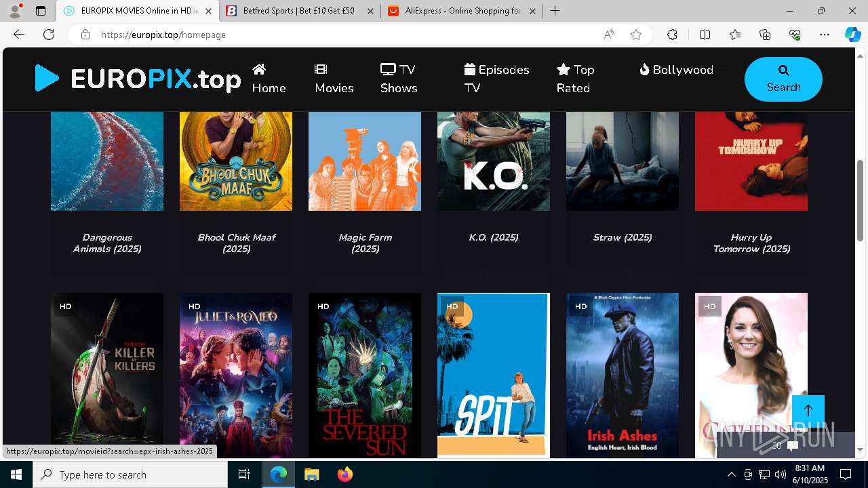Close the EUROPIX MOVIES tab
The width and height of the screenshot is (868, 488).
coord(208,11)
